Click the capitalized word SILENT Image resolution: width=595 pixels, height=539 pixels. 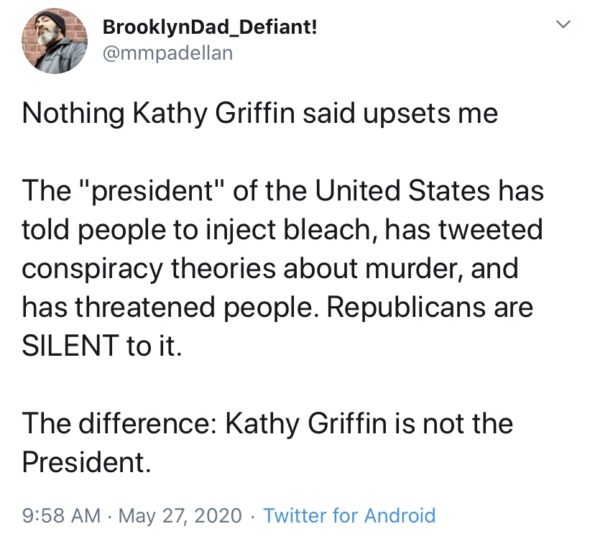69,345
